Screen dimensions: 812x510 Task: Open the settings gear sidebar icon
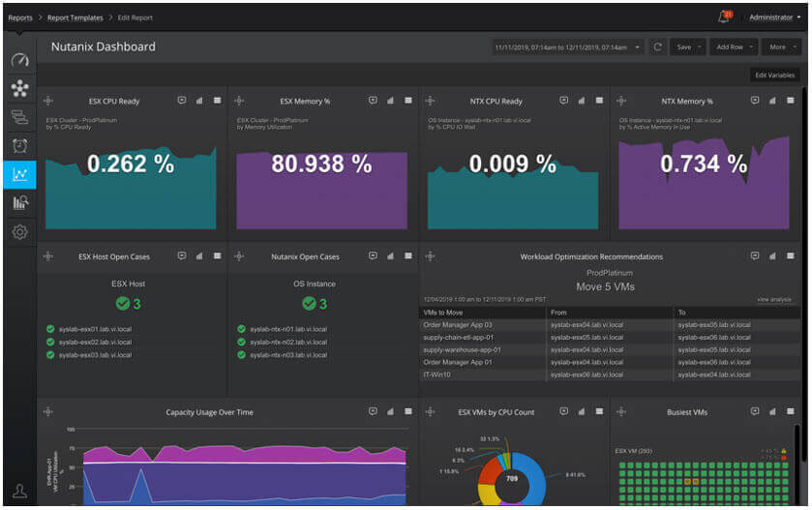pyautogui.click(x=19, y=232)
